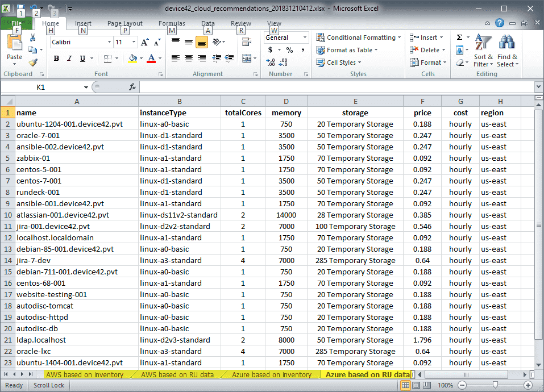Toggle Italic formatting

pyautogui.click(x=69, y=58)
